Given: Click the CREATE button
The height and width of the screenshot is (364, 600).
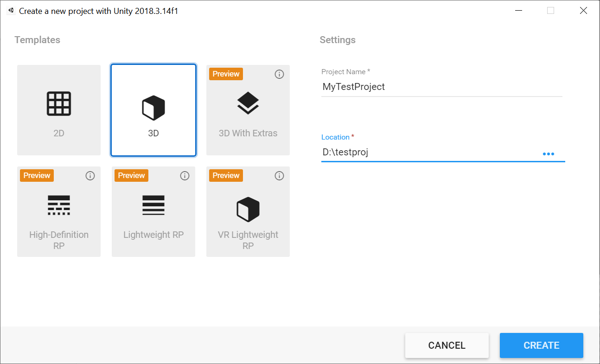Looking at the screenshot, I should (542, 345).
